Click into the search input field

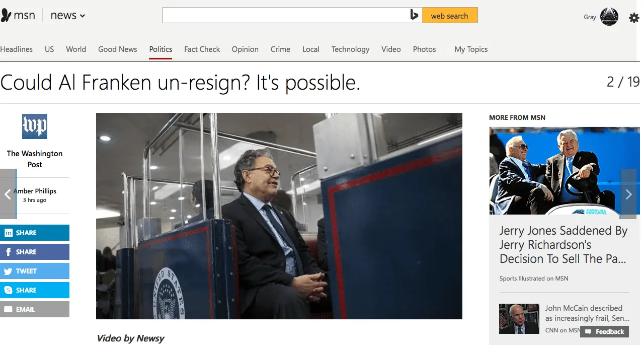(x=285, y=16)
